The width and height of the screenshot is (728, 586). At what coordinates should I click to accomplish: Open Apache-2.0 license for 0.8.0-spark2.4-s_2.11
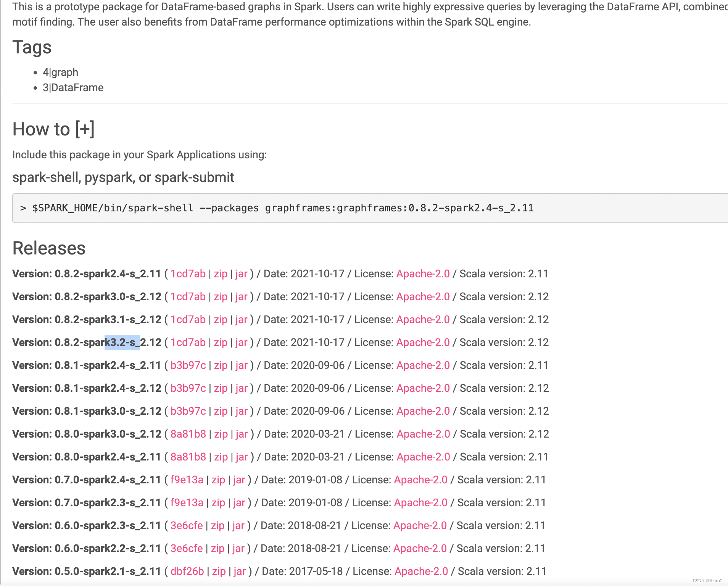pyautogui.click(x=424, y=457)
